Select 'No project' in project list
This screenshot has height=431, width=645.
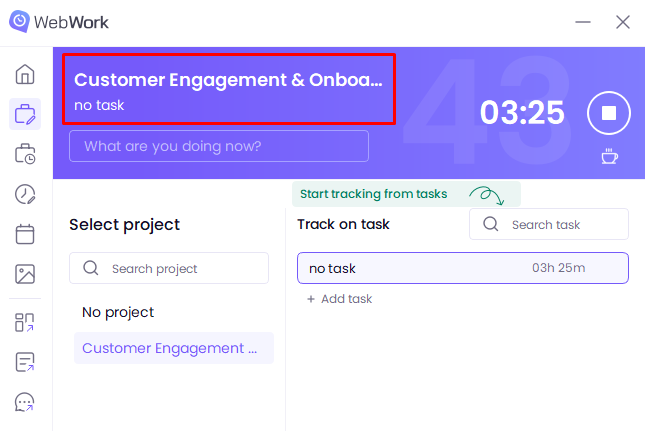pyautogui.click(x=118, y=312)
